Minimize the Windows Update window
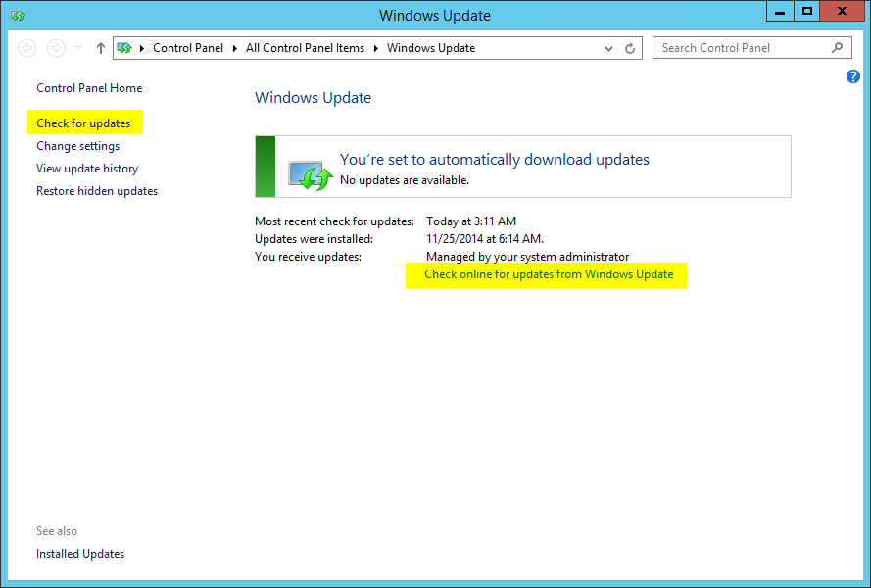The height and width of the screenshot is (588, 871). (x=781, y=12)
